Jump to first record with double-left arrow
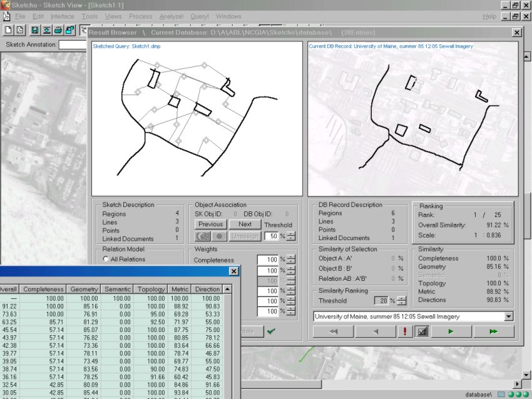 [334, 331]
